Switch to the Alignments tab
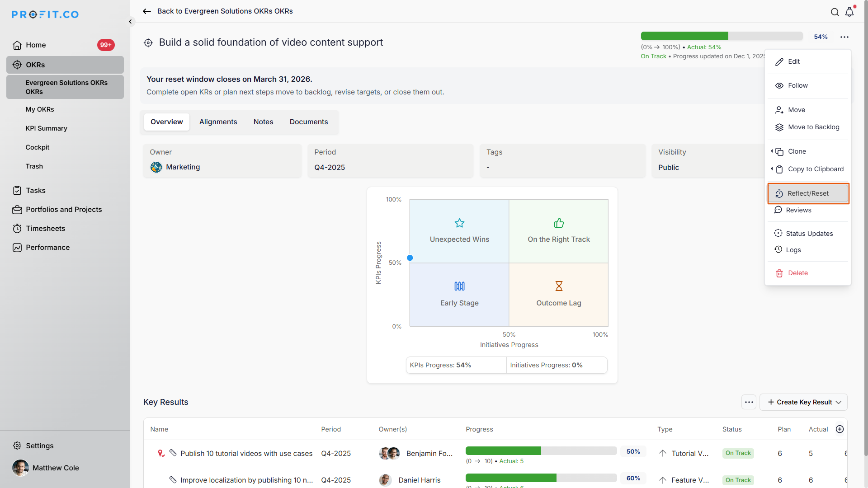 (218, 122)
